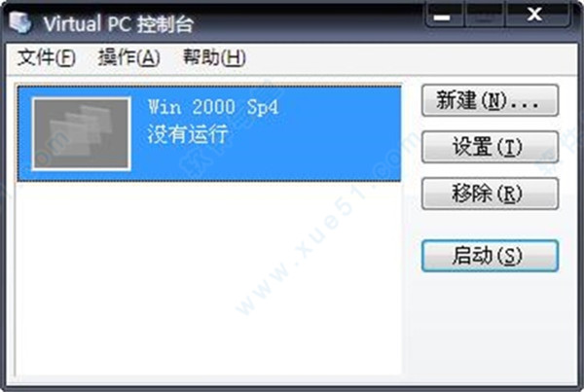
Task: Click blank panel area below 启动(S) button
Action: point(490,324)
